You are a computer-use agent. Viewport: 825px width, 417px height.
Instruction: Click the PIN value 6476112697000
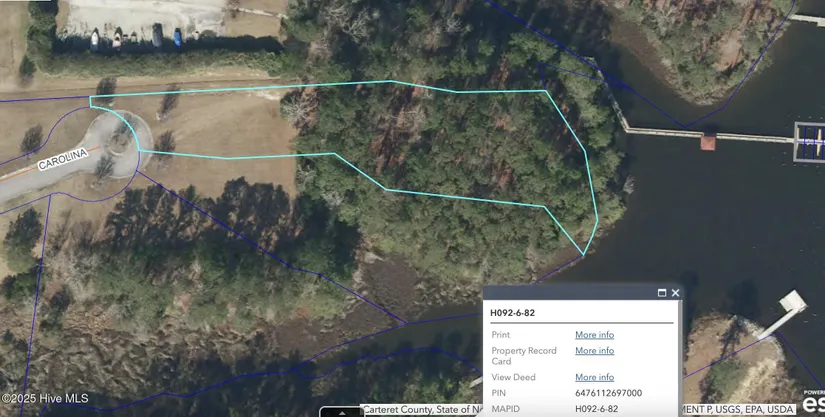click(608, 393)
